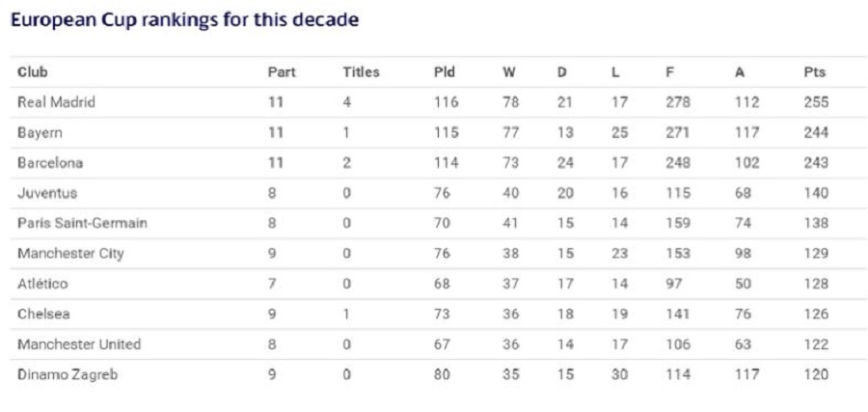Select Barcelona in the club list
The image size is (868, 412).
tap(50, 163)
